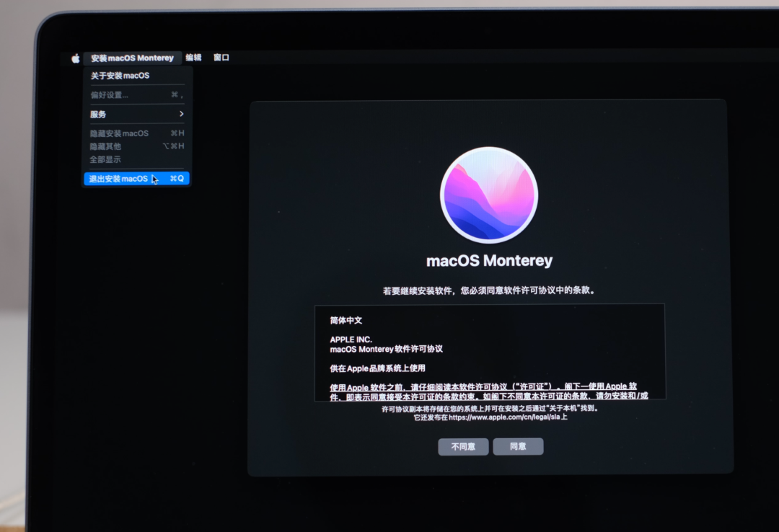The height and width of the screenshot is (532, 779).
Task: Click the 不同意 button
Action: (x=463, y=446)
